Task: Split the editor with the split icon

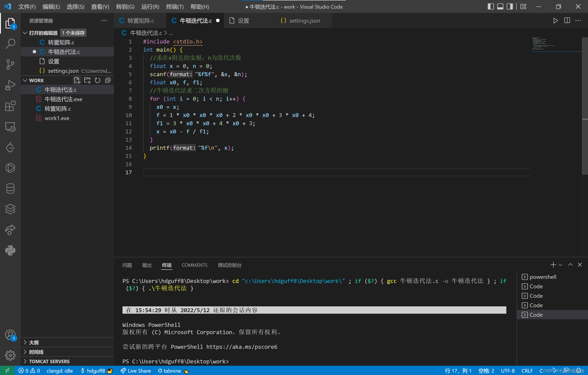Action: [567, 20]
